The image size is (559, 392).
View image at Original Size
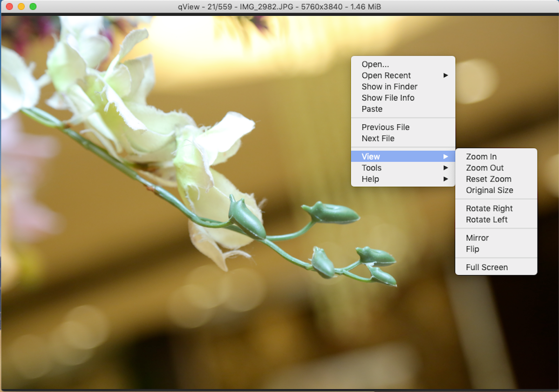(x=490, y=190)
